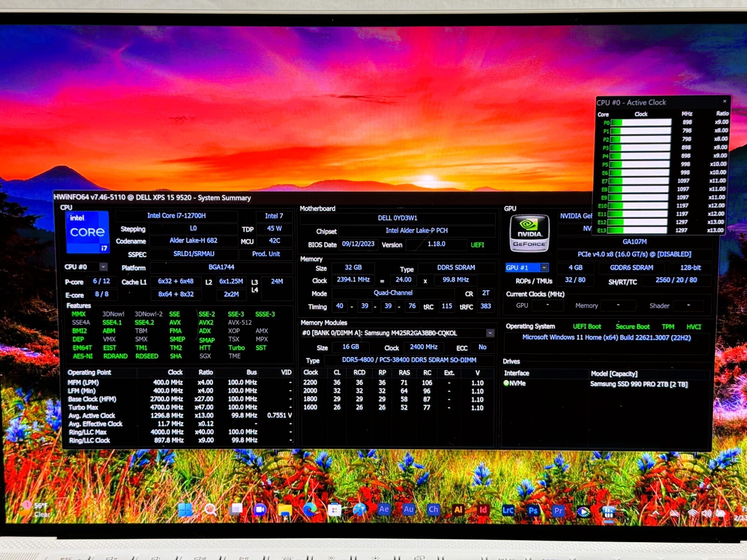Click the 45 W TDP value
Viewport: 747px width, 560px height.
click(274, 229)
